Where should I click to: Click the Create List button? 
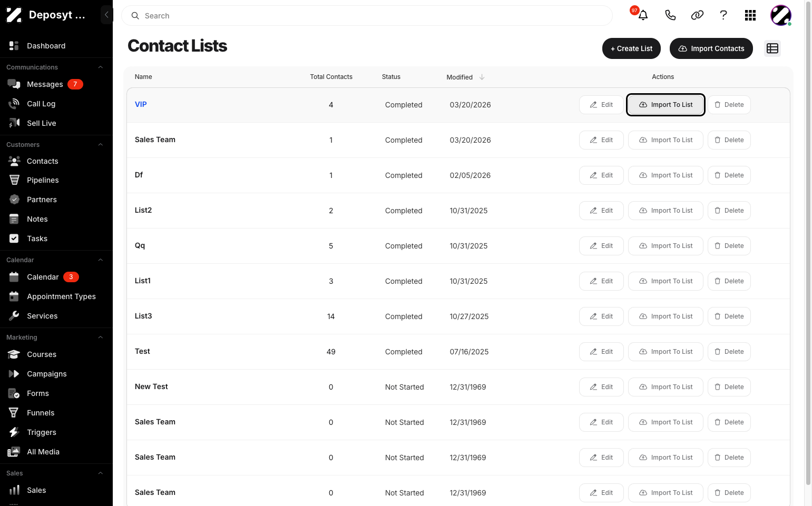coord(631,48)
